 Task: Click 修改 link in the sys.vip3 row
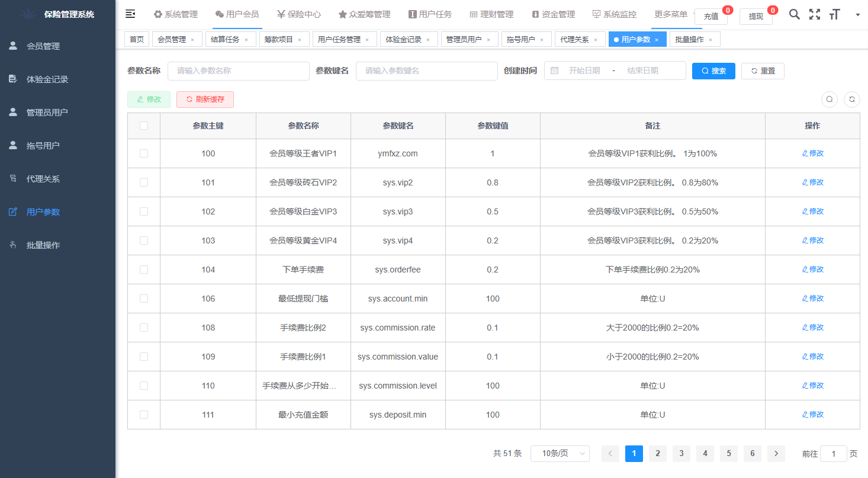click(x=812, y=211)
